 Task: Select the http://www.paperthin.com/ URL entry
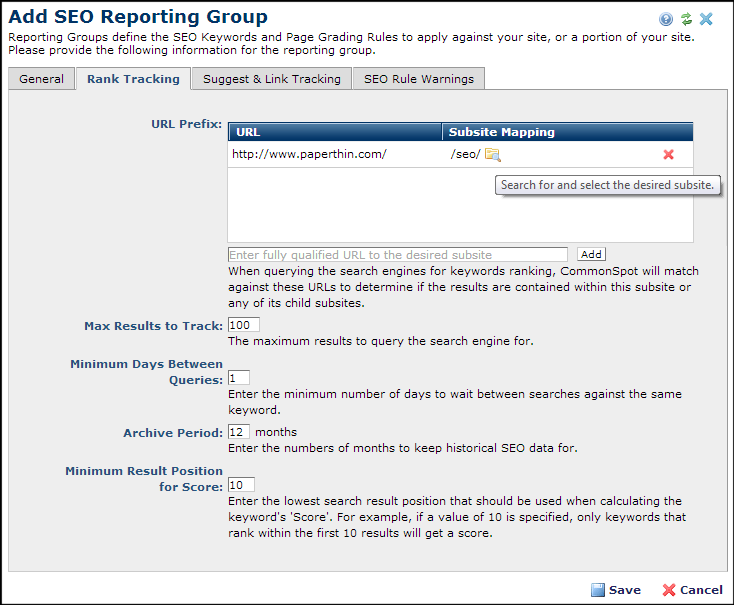[x=309, y=154]
